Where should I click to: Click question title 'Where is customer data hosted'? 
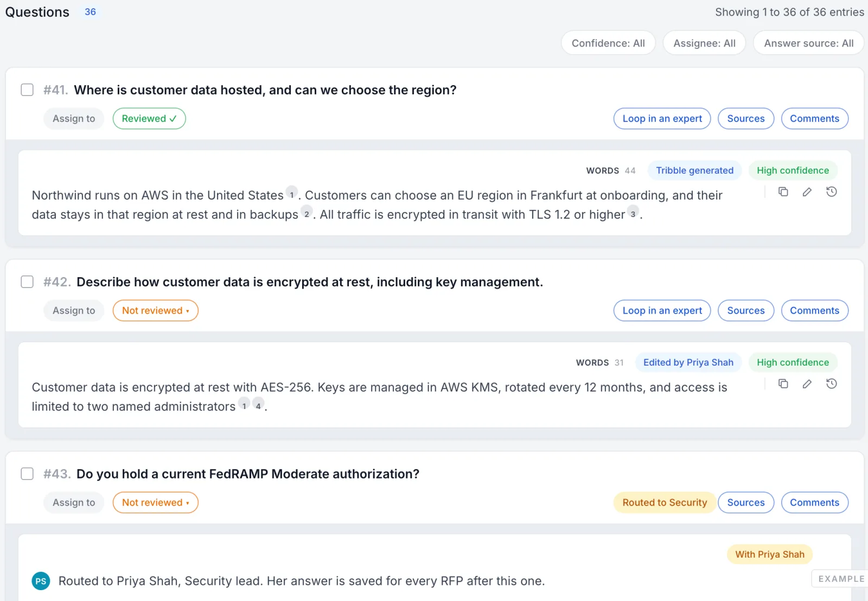265,90
